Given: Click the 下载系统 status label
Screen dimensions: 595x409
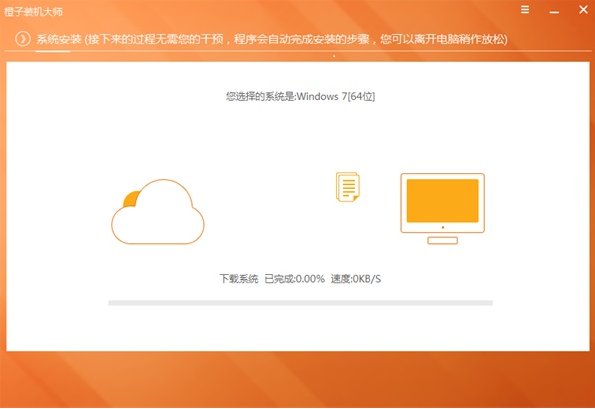Looking at the screenshot, I should pyautogui.click(x=239, y=279).
